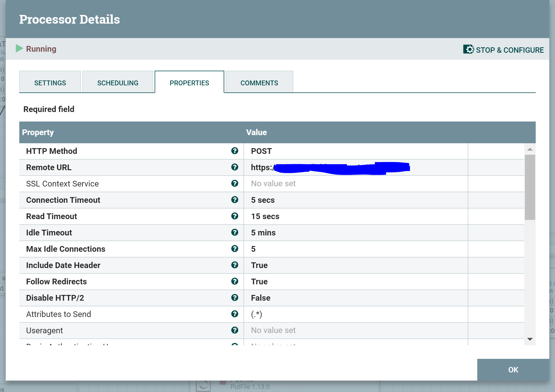This screenshot has height=392, width=555.
Task: Open help for Read Timeout property
Action: pyautogui.click(x=235, y=216)
